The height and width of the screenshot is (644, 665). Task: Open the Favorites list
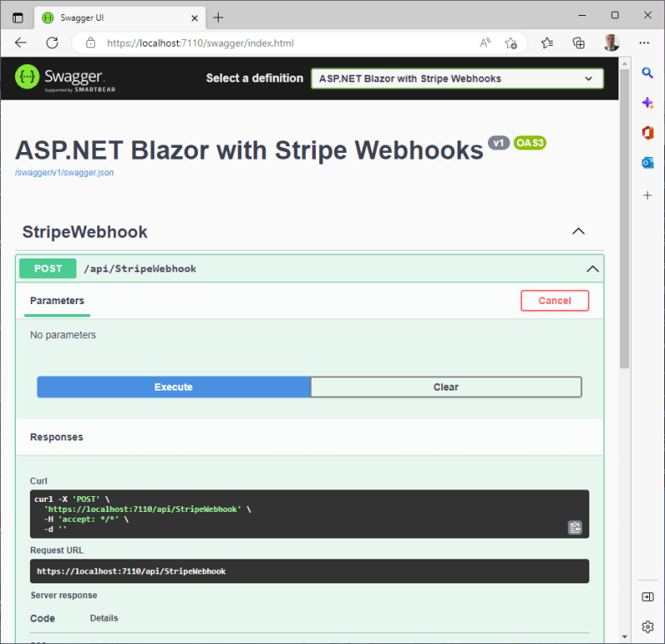coord(547,43)
